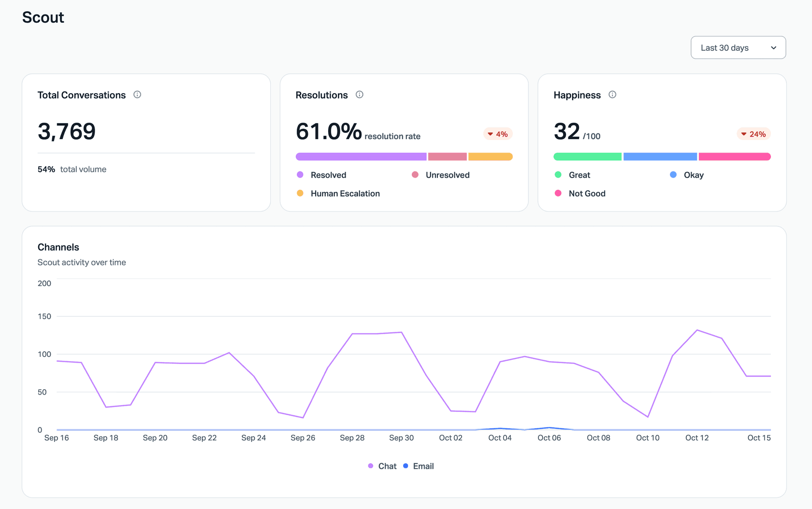The width and height of the screenshot is (812, 509).
Task: Click the green Great bar segment
Action: coord(588,156)
